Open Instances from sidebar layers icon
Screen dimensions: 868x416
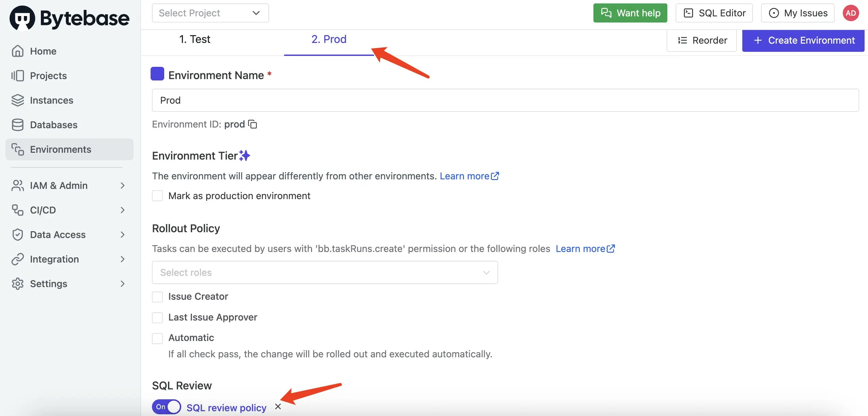18,100
